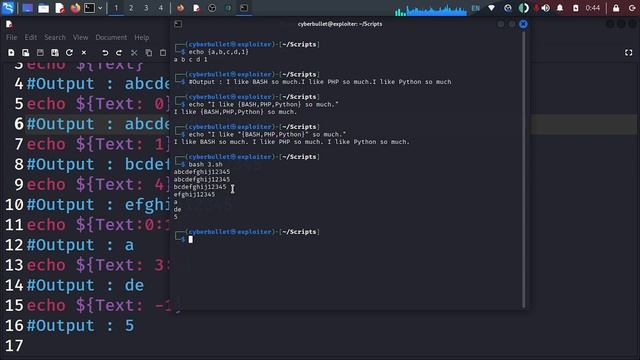Click the 'echo {a,b,c,d,1}' command in the terminal

point(218,52)
